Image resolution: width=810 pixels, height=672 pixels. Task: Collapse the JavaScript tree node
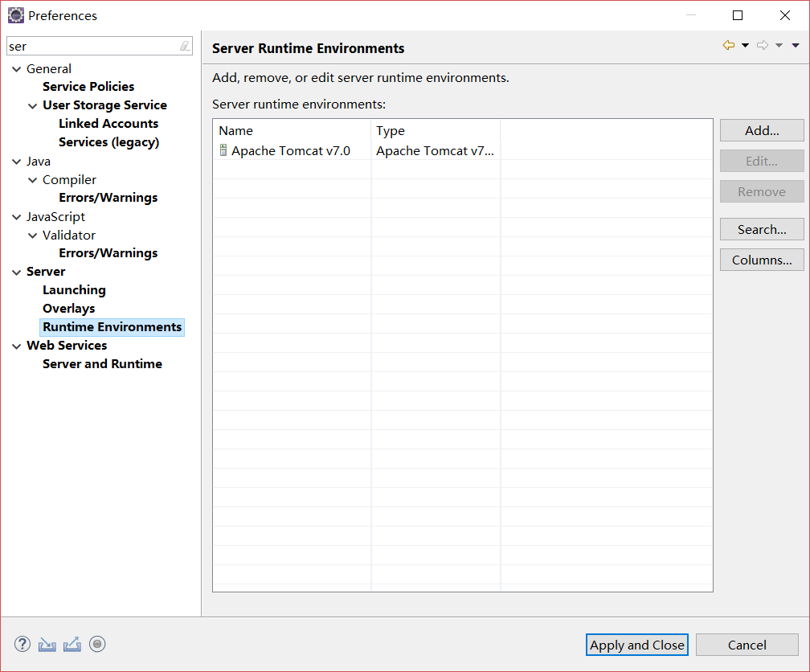point(17,217)
